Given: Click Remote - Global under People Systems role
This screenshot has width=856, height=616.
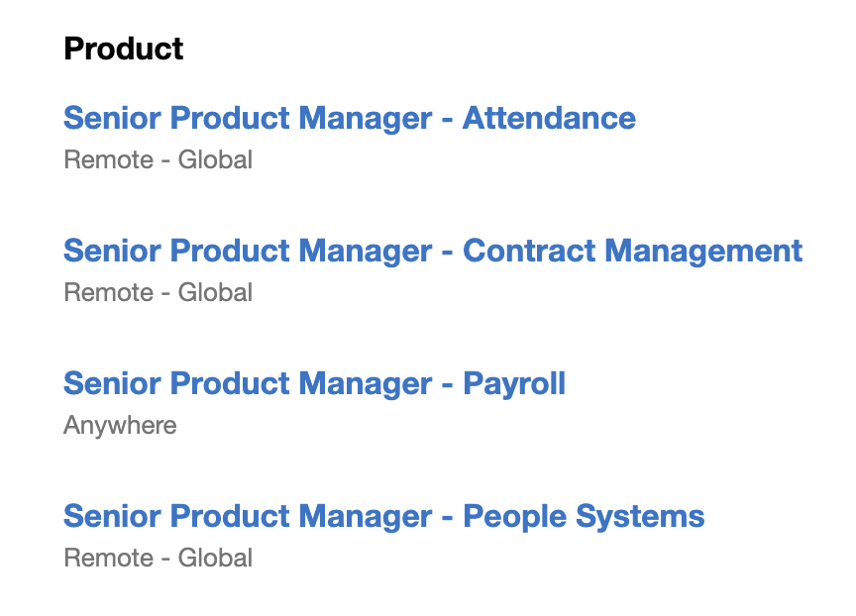Looking at the screenshot, I should pyautogui.click(x=158, y=559).
